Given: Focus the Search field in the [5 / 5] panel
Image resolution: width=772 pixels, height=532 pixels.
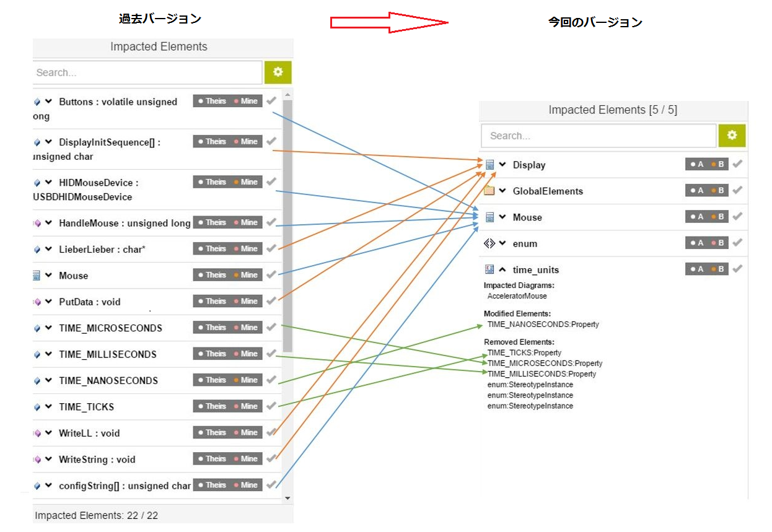Looking at the screenshot, I should coord(599,136).
